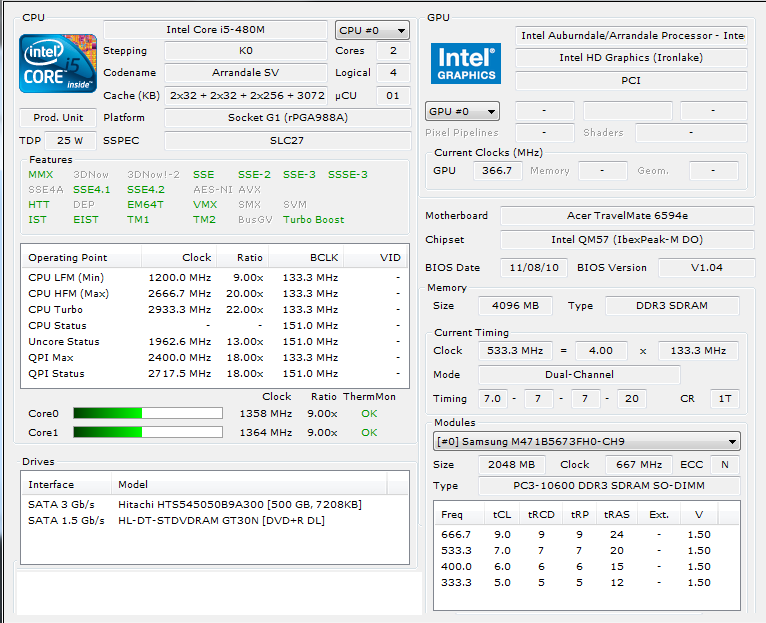Click the 1358 MHz Core0 clock value
This screenshot has width=766, height=623.
(x=266, y=414)
